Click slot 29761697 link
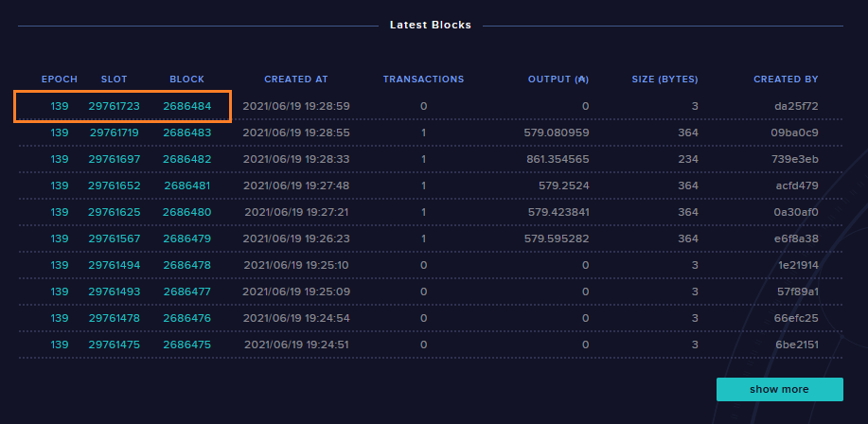 pos(115,159)
